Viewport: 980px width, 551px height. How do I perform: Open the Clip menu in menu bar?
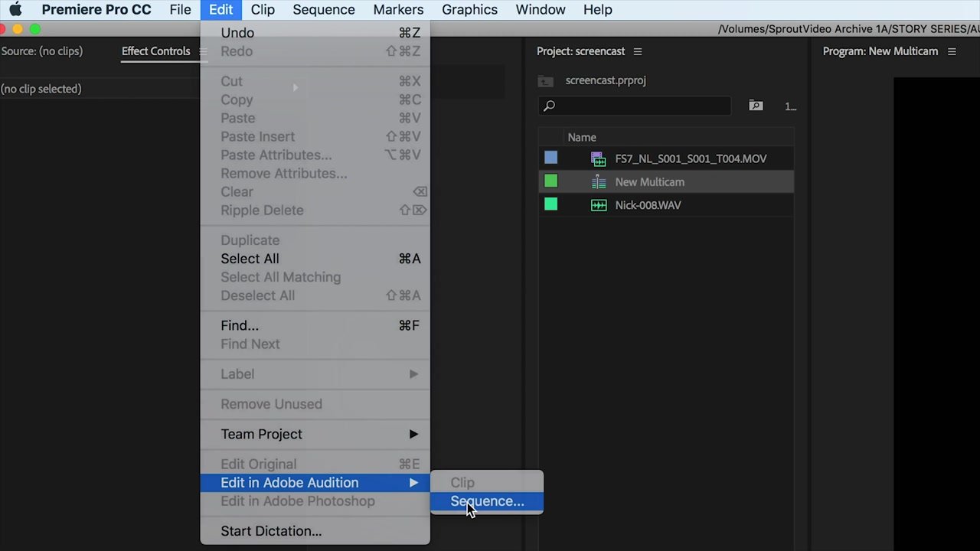[263, 10]
